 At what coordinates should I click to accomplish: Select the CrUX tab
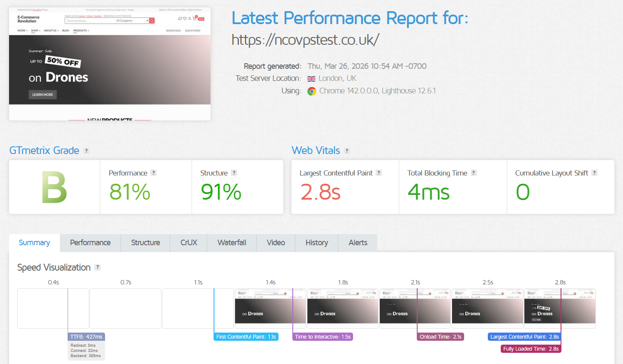pyautogui.click(x=189, y=243)
